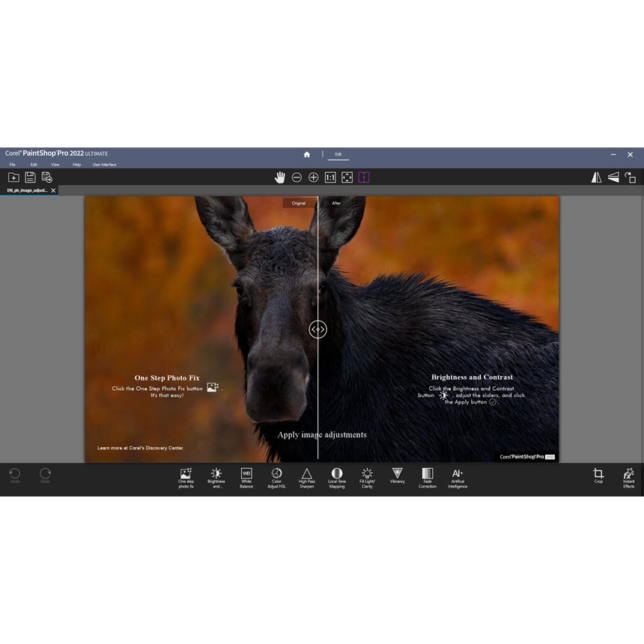Viewport: 644px width, 644px height.
Task: Toggle the before and after split view
Action: (x=363, y=177)
